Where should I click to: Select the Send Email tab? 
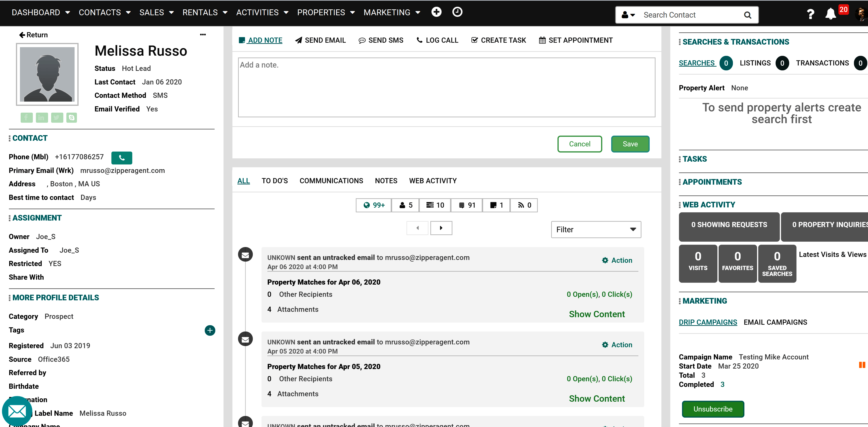point(320,40)
